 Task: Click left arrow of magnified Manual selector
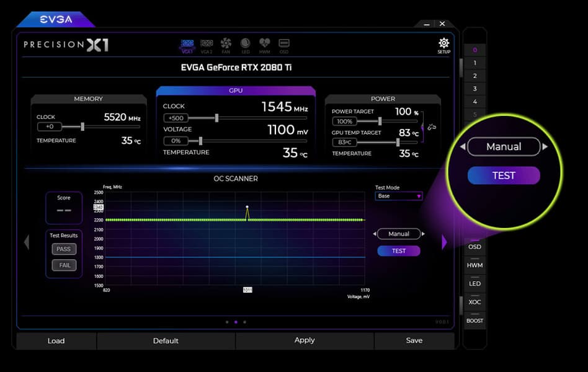pyautogui.click(x=463, y=146)
